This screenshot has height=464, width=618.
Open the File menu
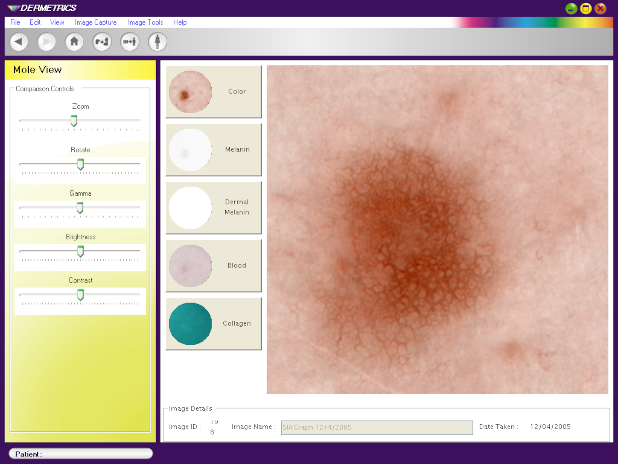tap(15, 21)
